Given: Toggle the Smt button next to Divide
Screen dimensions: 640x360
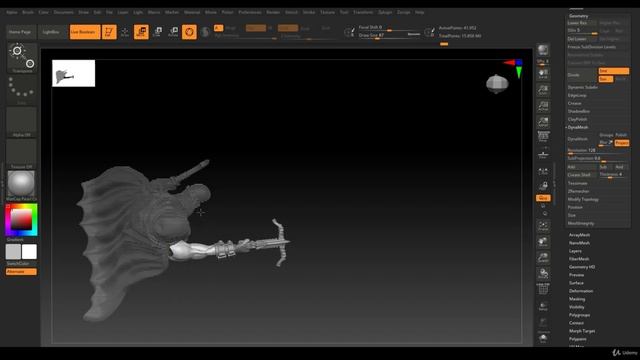Looking at the screenshot, I should pyautogui.click(x=613, y=71).
